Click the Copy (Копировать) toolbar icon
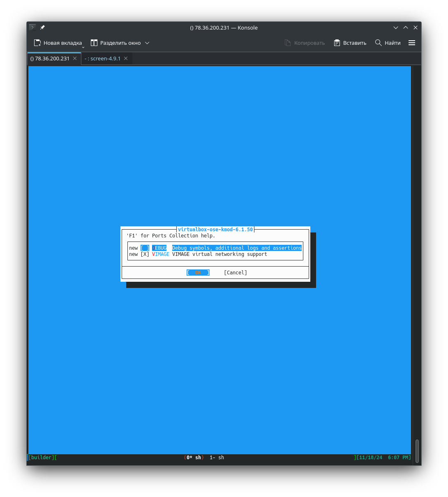This screenshot has width=448, height=497. click(x=288, y=43)
